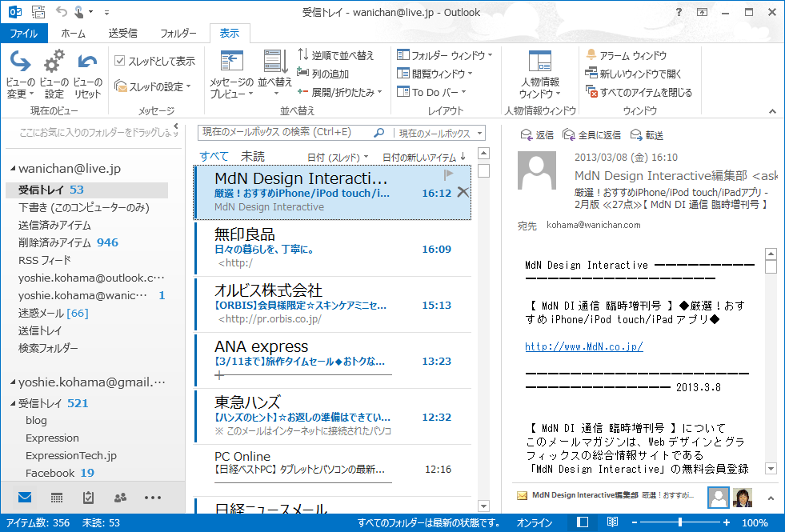Click ビューのリセット (Reset View) icon
The width and height of the screenshot is (785, 532).
pyautogui.click(x=87, y=74)
